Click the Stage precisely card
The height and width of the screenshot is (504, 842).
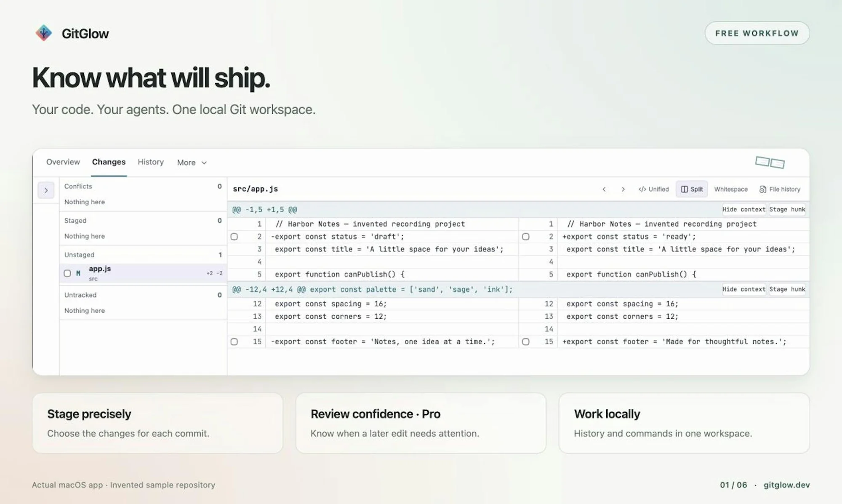tap(157, 423)
